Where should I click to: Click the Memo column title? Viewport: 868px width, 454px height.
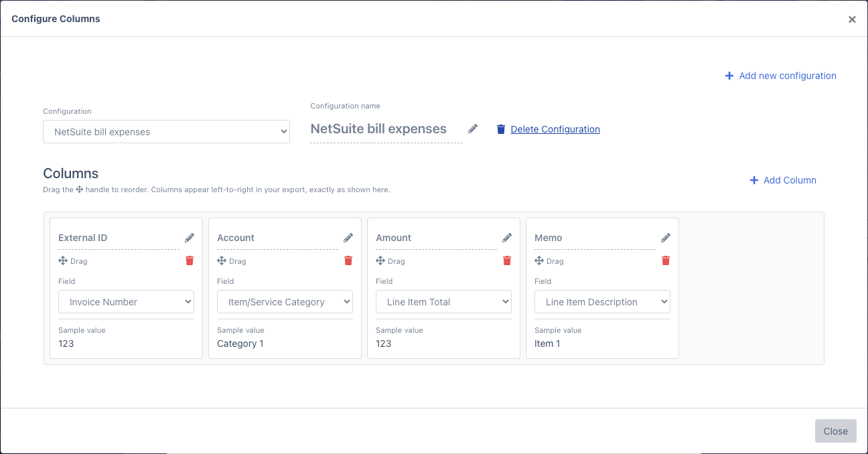pos(549,238)
